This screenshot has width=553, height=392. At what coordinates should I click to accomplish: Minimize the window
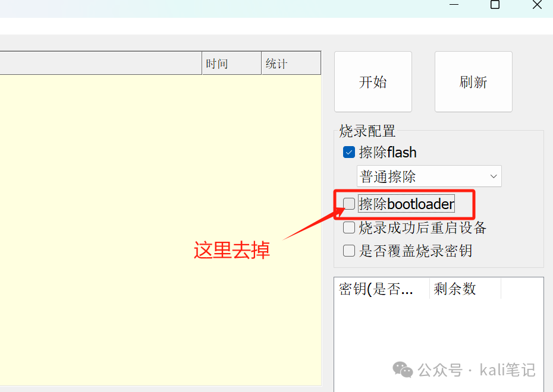(454, 5)
